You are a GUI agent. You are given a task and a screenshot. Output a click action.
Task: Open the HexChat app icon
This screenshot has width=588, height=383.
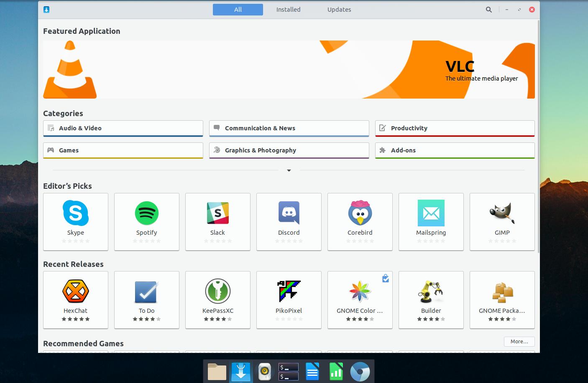pyautogui.click(x=76, y=291)
